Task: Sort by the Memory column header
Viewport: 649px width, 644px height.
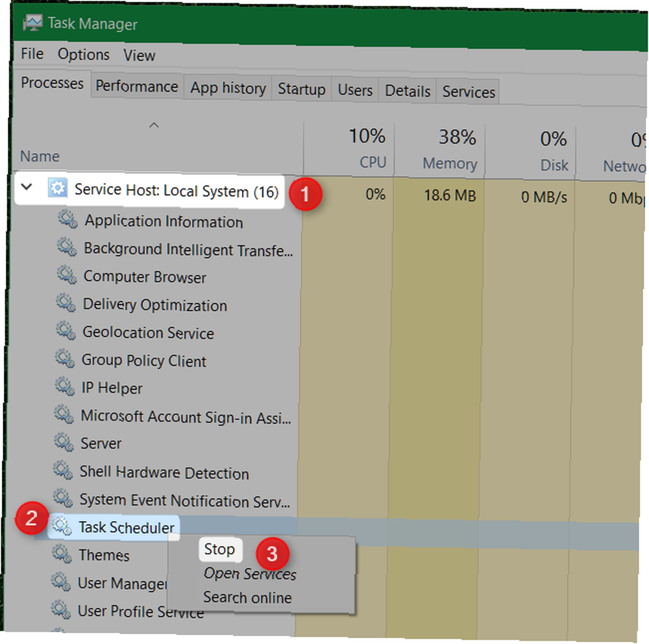Action: (450, 163)
